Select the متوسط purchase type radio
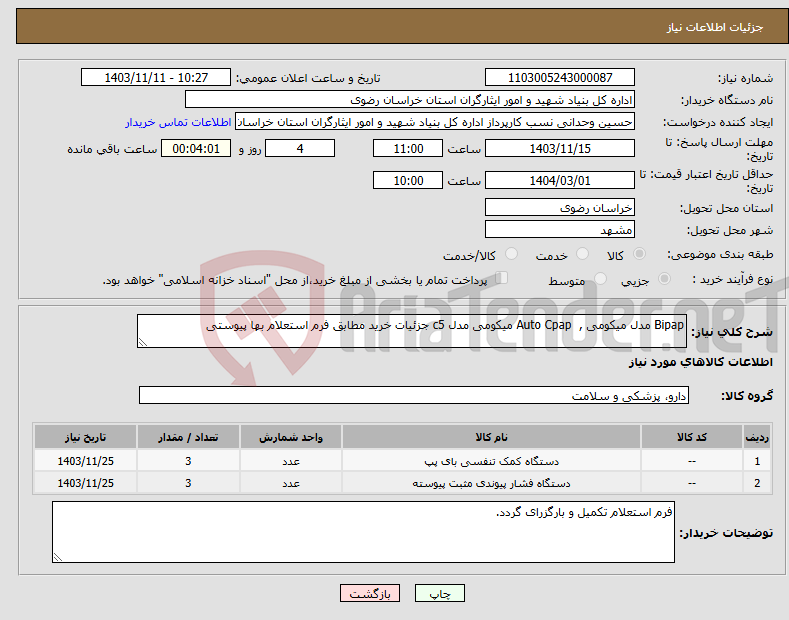 (600, 278)
